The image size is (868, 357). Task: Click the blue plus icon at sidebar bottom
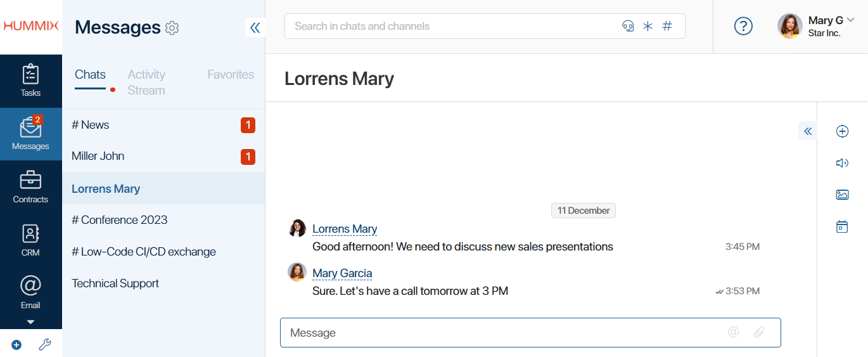pyautogui.click(x=16, y=345)
